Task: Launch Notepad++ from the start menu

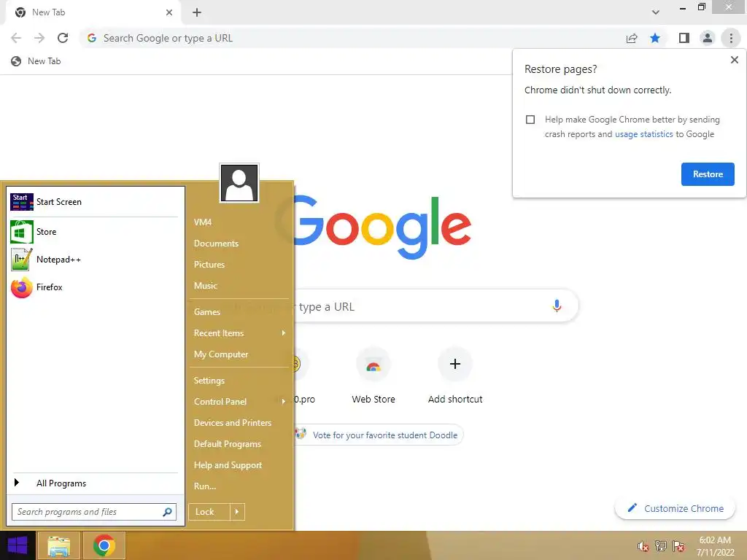Action: point(94,260)
